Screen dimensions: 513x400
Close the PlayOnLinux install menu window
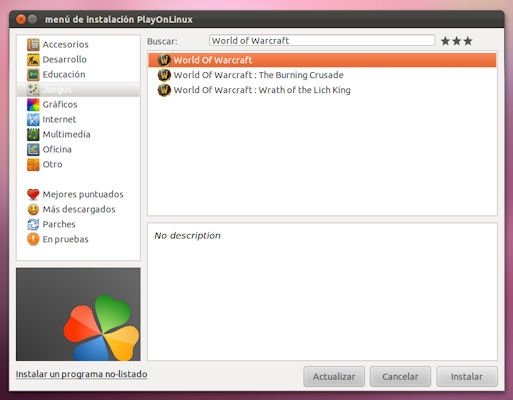(21, 19)
